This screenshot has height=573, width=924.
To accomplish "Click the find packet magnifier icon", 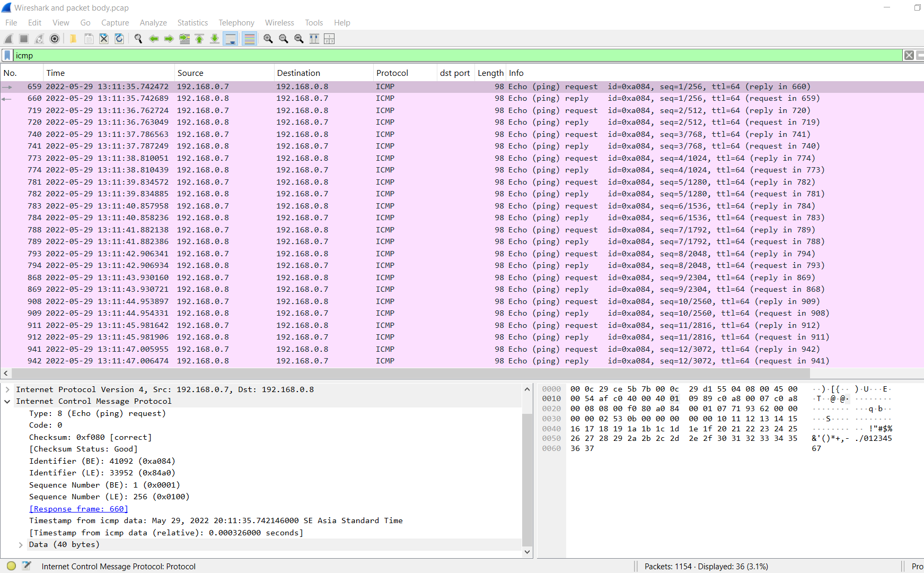I will [138, 39].
